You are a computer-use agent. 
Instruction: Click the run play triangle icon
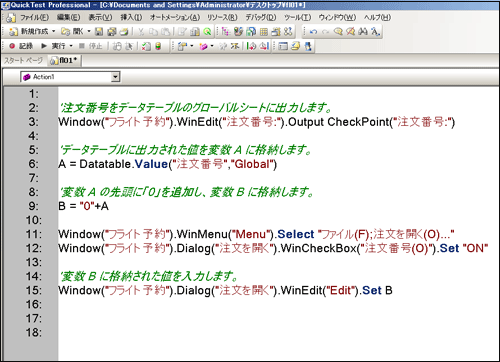click(44, 46)
